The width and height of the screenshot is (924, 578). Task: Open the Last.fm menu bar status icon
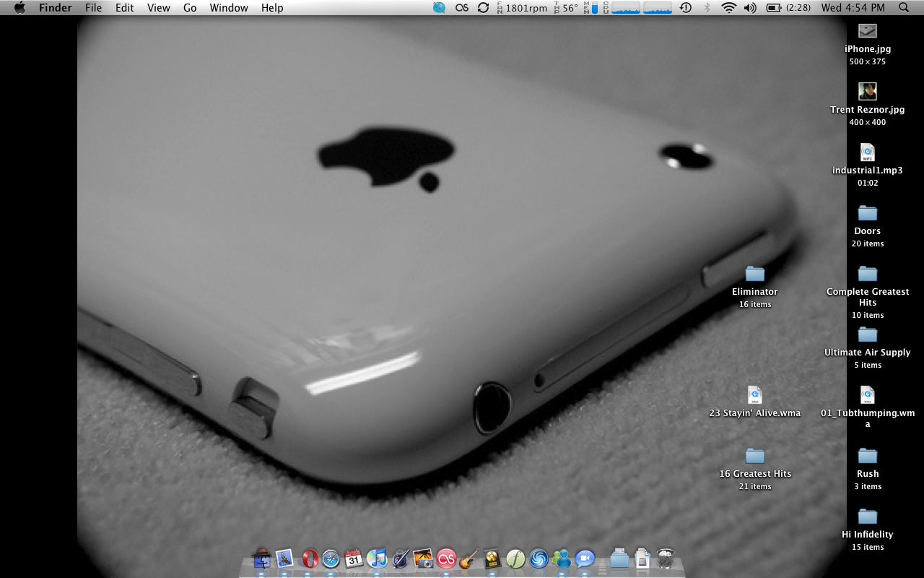[x=462, y=8]
